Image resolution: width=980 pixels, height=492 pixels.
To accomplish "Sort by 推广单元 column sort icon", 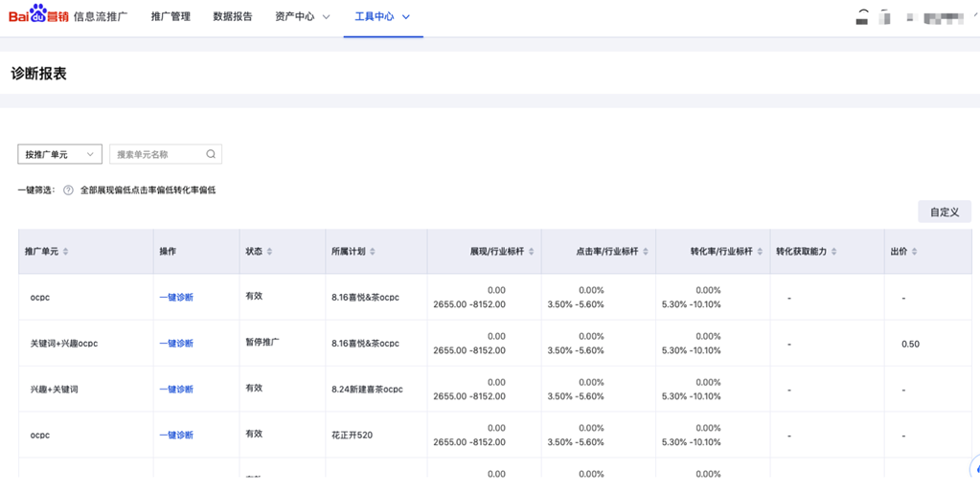I will coord(66,252).
